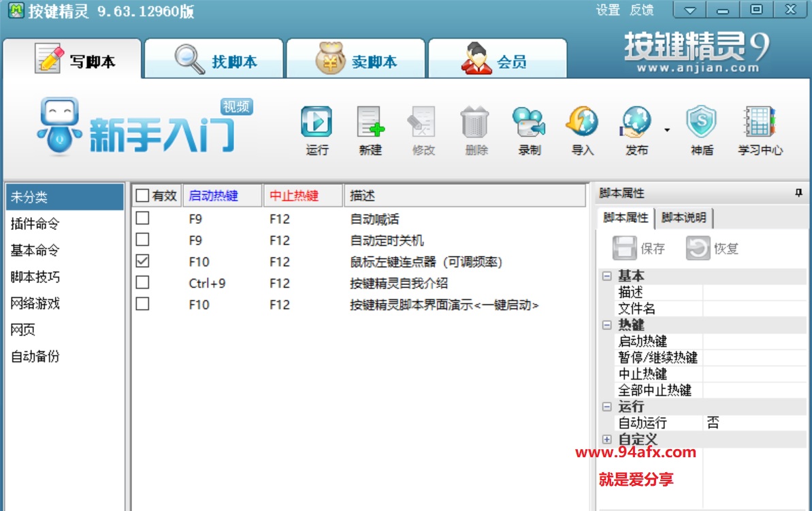Image resolution: width=812 pixels, height=511 pixels.
Task: Select the 自动喊话 description text
Action: click(374, 219)
